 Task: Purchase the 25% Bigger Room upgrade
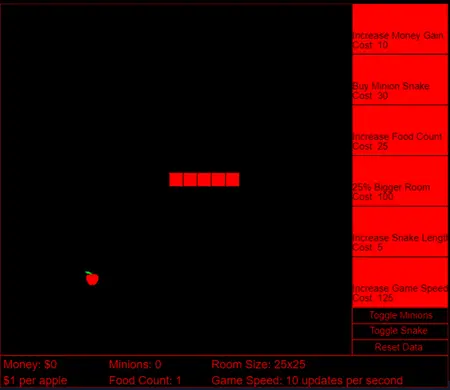pyautogui.click(x=400, y=181)
